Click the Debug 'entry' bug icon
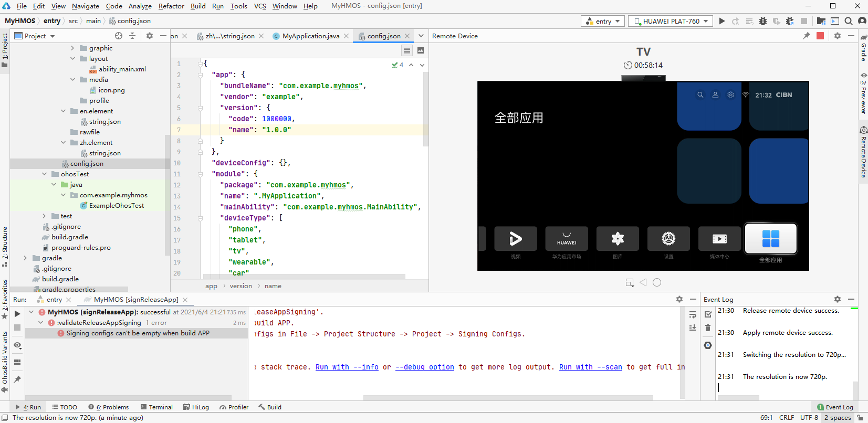This screenshot has height=423, width=868. click(763, 21)
